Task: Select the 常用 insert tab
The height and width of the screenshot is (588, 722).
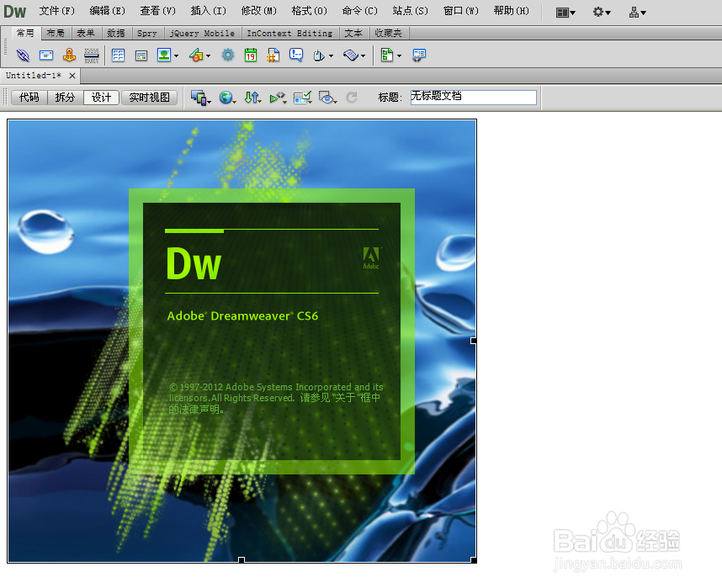Action: (x=25, y=33)
